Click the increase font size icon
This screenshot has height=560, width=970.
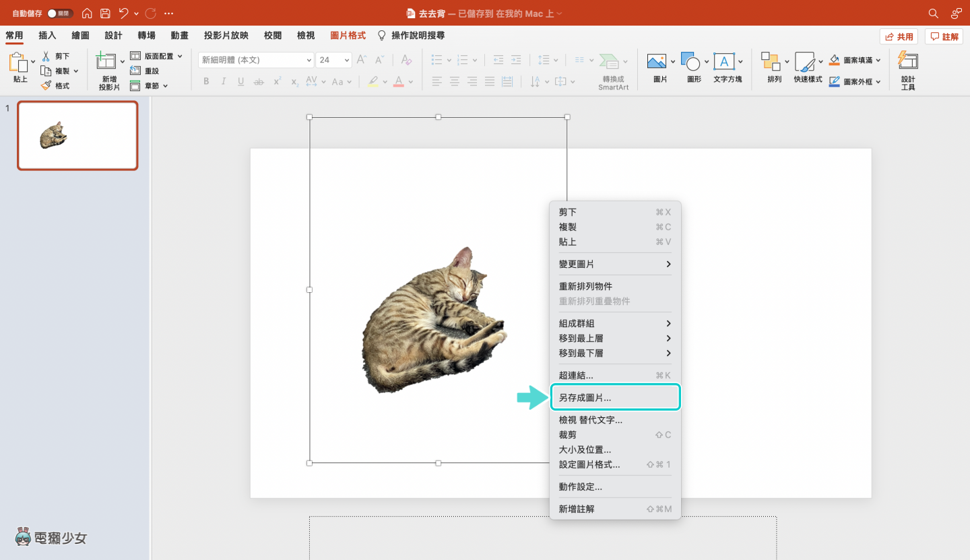[x=362, y=60]
